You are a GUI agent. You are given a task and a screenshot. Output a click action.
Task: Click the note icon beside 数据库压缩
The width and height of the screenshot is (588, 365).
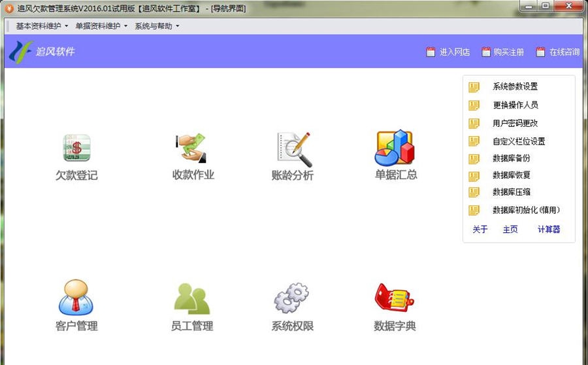click(x=474, y=192)
